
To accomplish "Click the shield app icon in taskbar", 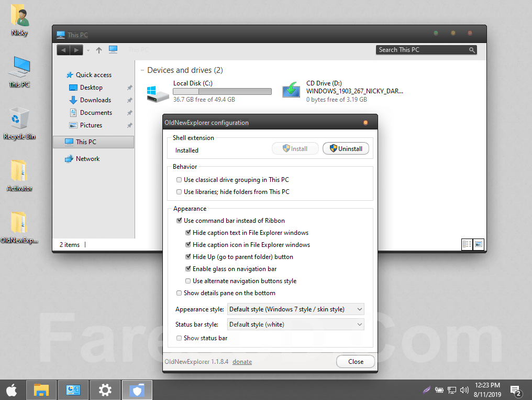I will tap(137, 390).
